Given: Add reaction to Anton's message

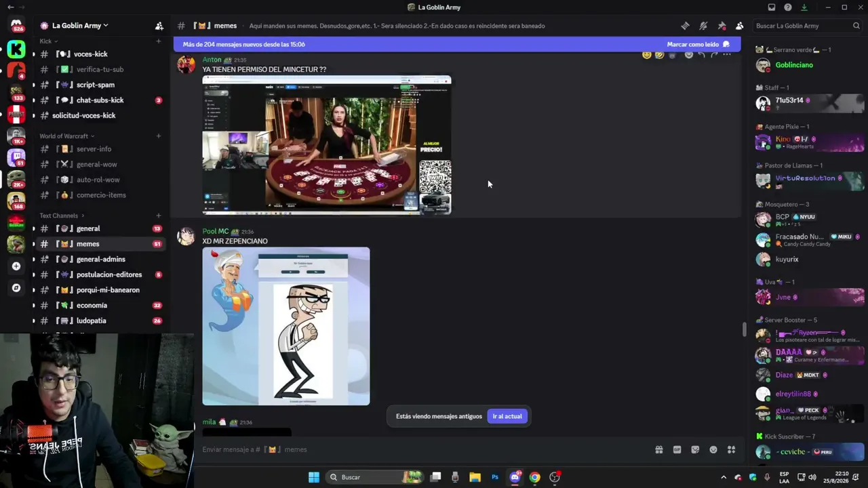Looking at the screenshot, I should (x=688, y=54).
